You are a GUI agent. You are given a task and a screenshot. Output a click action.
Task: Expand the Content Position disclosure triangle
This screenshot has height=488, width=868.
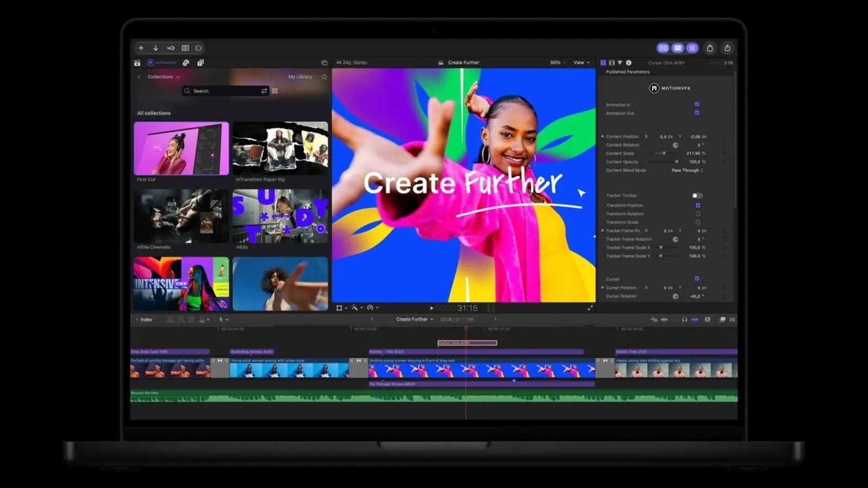point(603,137)
